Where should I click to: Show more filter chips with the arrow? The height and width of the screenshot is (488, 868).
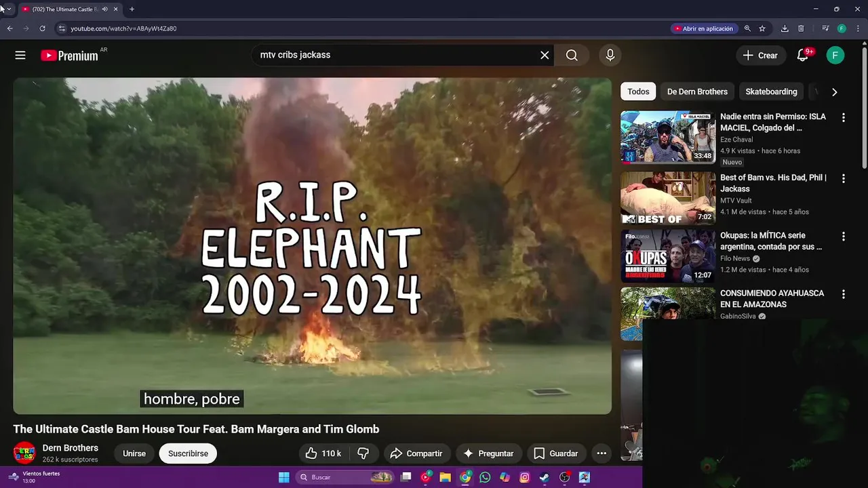[834, 92]
